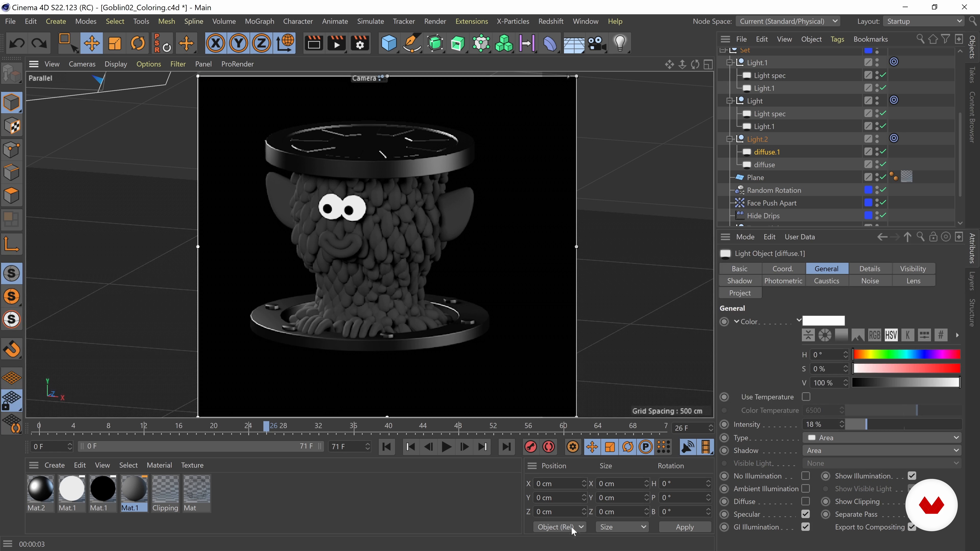The height and width of the screenshot is (551, 980).
Task: Add a light bulb object
Action: 620,43
